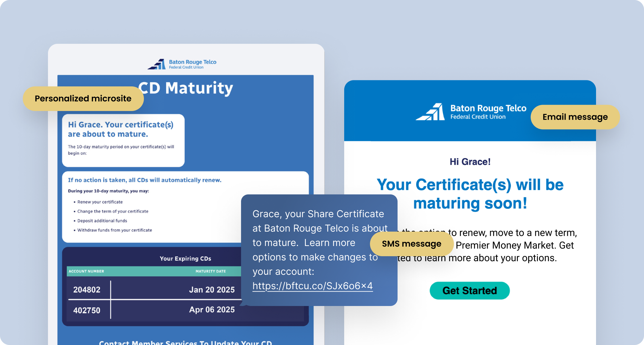Click Your Expiring CDs table title

tap(185, 259)
